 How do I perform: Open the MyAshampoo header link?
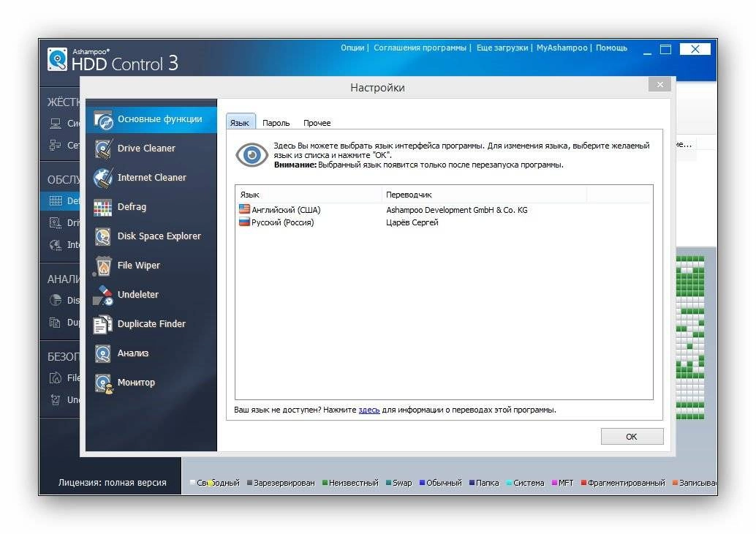pos(562,48)
